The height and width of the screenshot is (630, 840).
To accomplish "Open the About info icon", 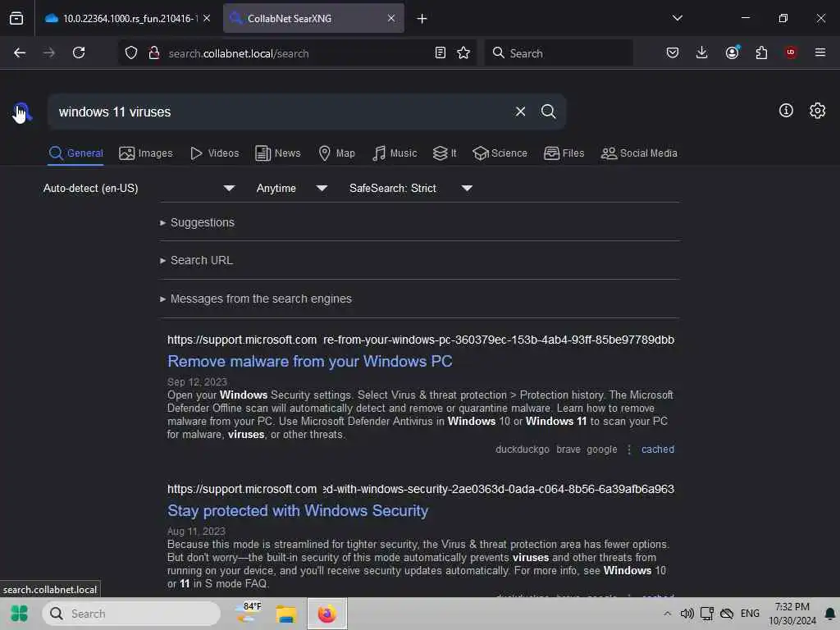I will click(786, 111).
